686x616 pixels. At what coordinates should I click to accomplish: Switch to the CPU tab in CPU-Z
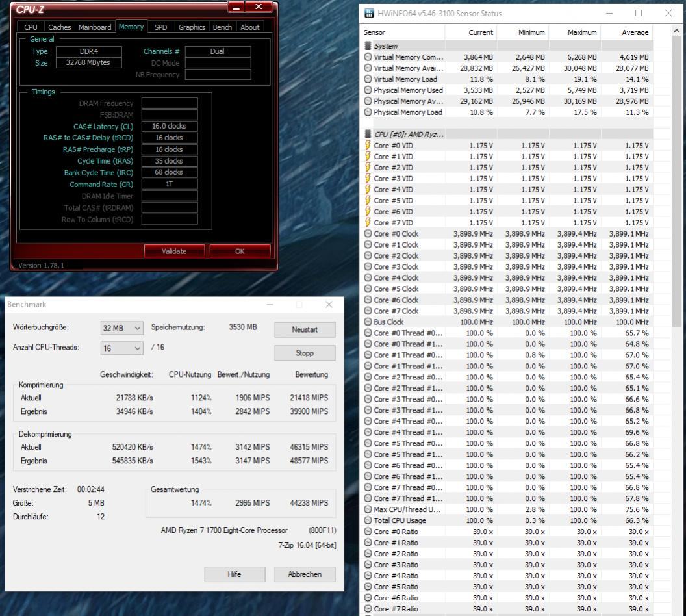[31, 27]
